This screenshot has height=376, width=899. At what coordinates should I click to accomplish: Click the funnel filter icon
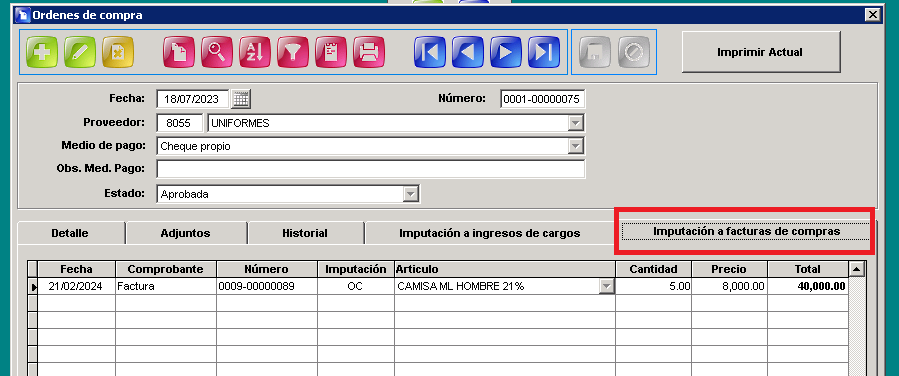[293, 52]
